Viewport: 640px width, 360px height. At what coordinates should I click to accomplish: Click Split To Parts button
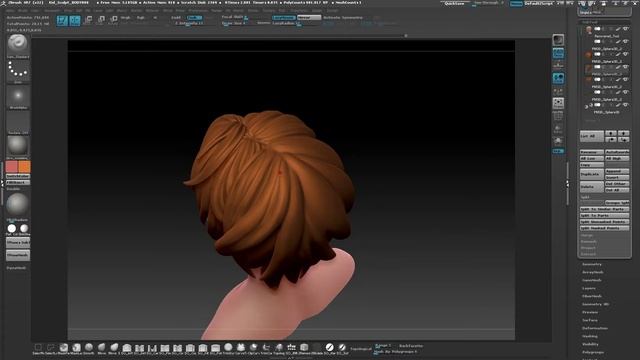[604, 215]
